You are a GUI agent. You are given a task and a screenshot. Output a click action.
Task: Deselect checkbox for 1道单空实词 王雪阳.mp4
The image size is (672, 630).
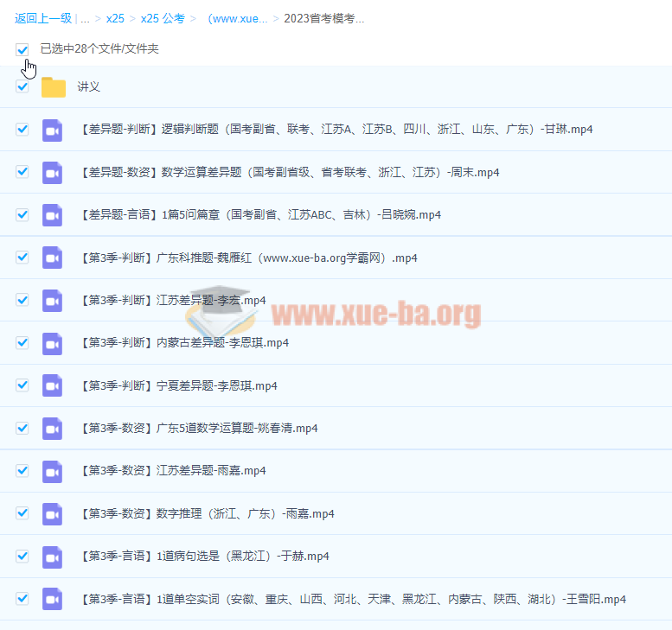click(x=22, y=598)
